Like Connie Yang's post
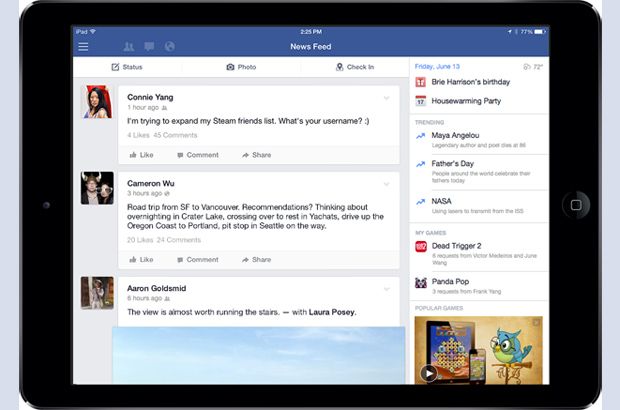The height and width of the screenshot is (410, 620). point(141,155)
